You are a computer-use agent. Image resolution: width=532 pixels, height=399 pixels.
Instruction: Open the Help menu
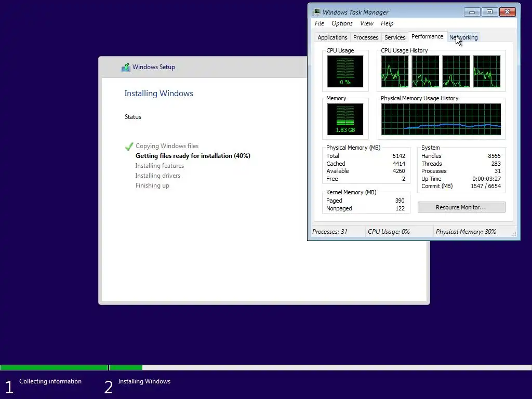[x=387, y=23]
